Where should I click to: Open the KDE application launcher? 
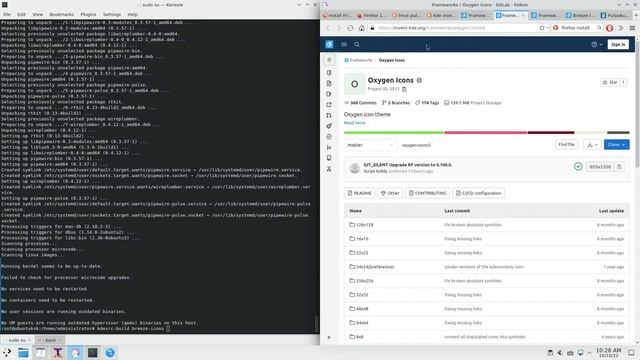7,353
